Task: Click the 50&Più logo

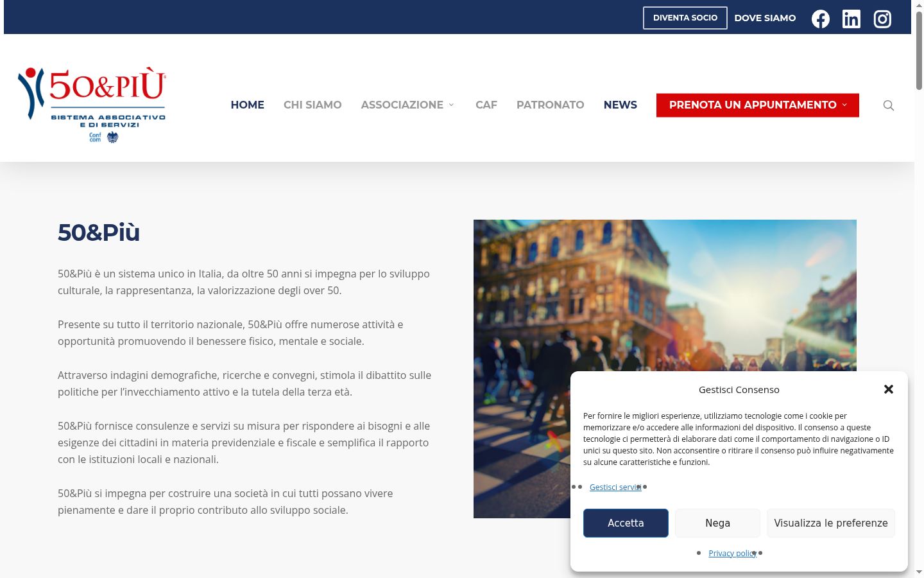Action: coord(92,104)
